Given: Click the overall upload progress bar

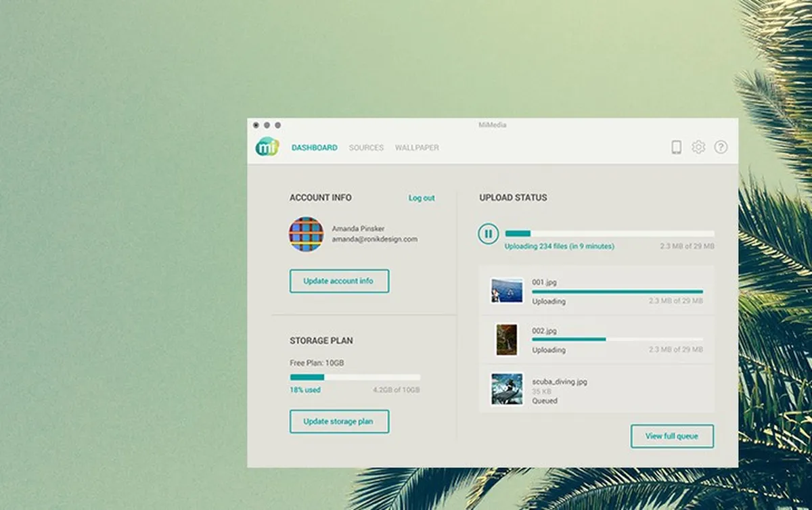Looking at the screenshot, I should click(610, 233).
